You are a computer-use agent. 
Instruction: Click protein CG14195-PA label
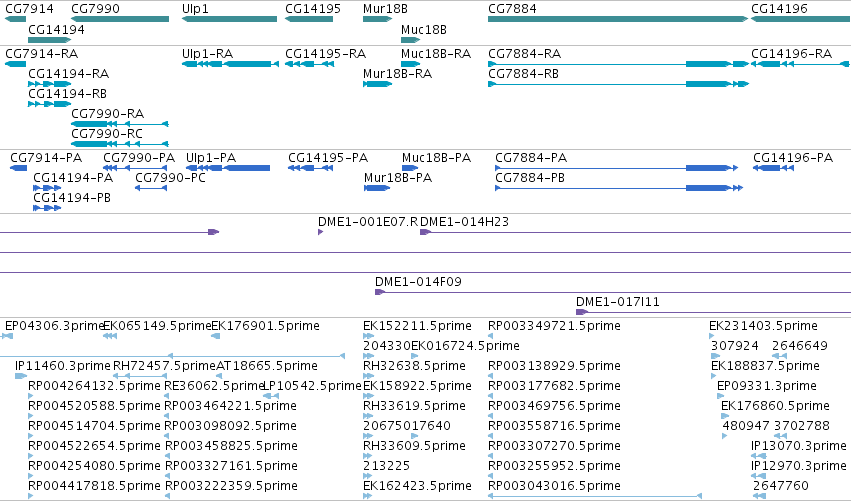[x=328, y=158]
